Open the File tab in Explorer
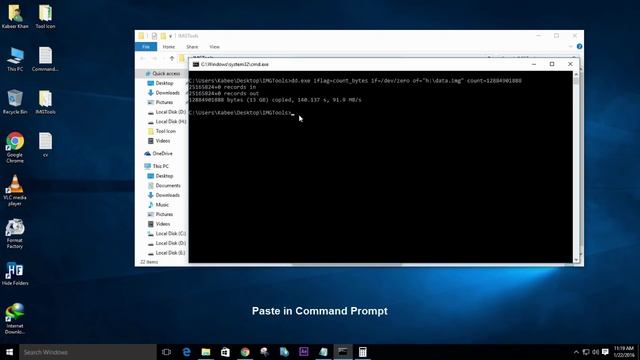This screenshot has width=640, height=360. pos(146,47)
